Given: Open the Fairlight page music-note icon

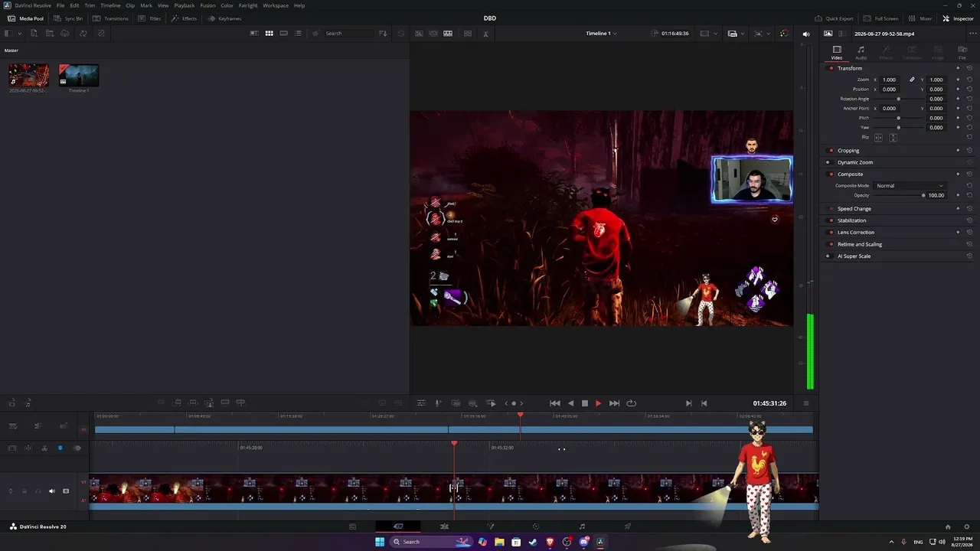Looking at the screenshot, I should pyautogui.click(x=582, y=527).
